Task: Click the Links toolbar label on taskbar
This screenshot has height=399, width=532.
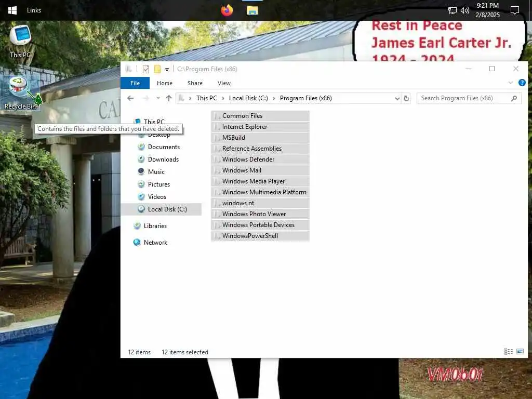Action: pyautogui.click(x=34, y=10)
